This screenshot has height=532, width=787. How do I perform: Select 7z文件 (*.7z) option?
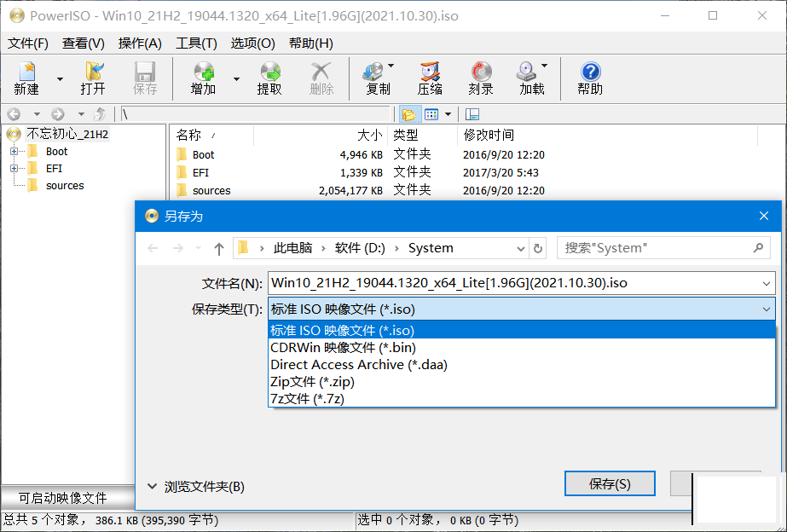522,398
